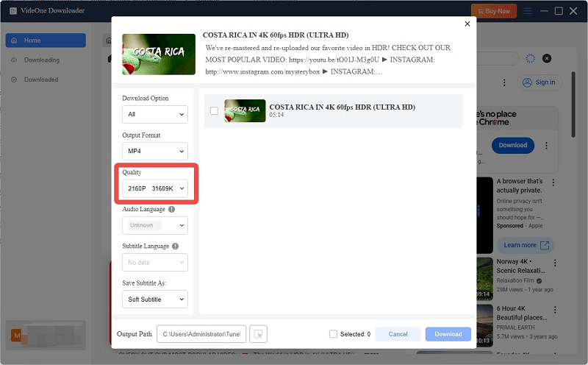Open the Downloaded tab in sidebar
588x365 pixels.
coord(41,79)
